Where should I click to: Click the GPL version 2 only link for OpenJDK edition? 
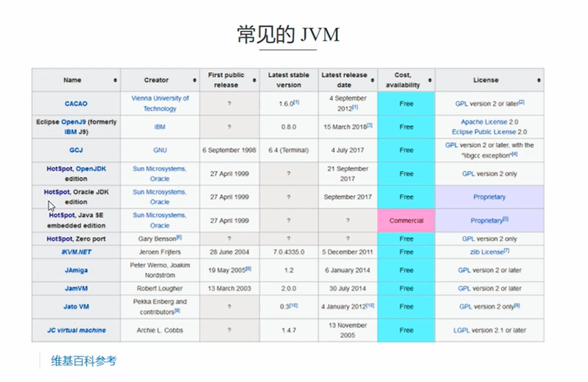click(x=489, y=174)
